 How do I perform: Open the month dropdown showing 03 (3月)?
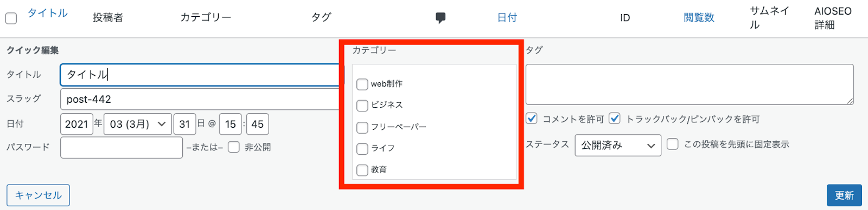(x=138, y=124)
